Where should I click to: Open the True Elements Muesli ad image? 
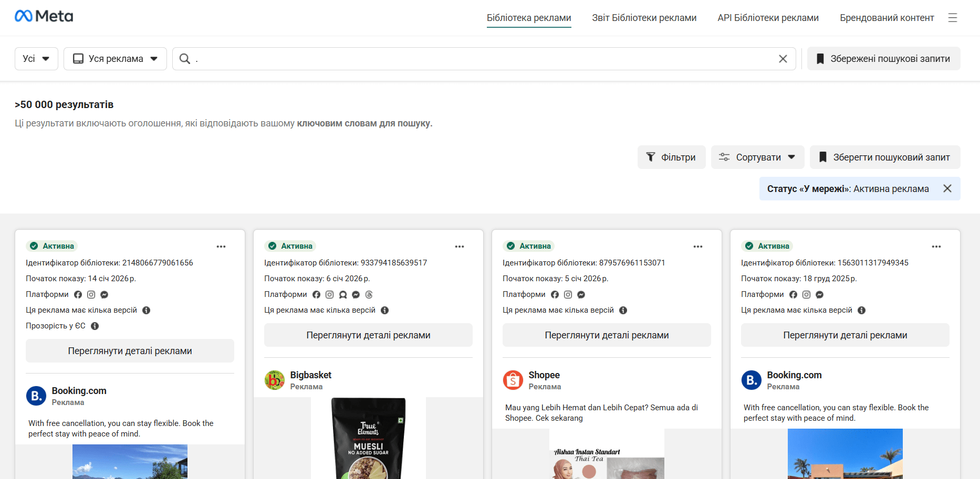368,438
